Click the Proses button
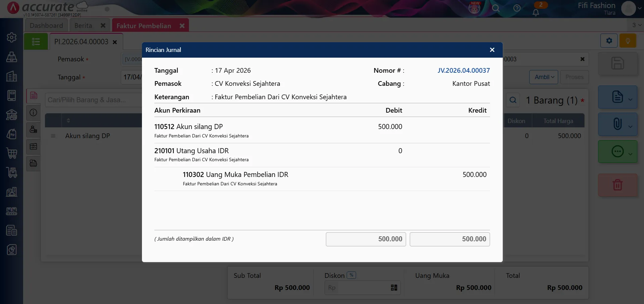 pos(574,77)
